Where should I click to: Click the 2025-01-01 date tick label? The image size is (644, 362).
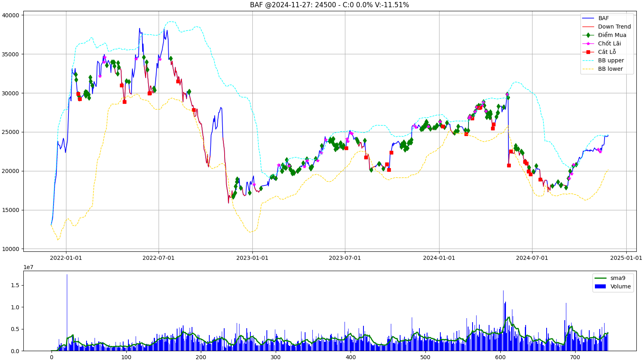[626, 258]
